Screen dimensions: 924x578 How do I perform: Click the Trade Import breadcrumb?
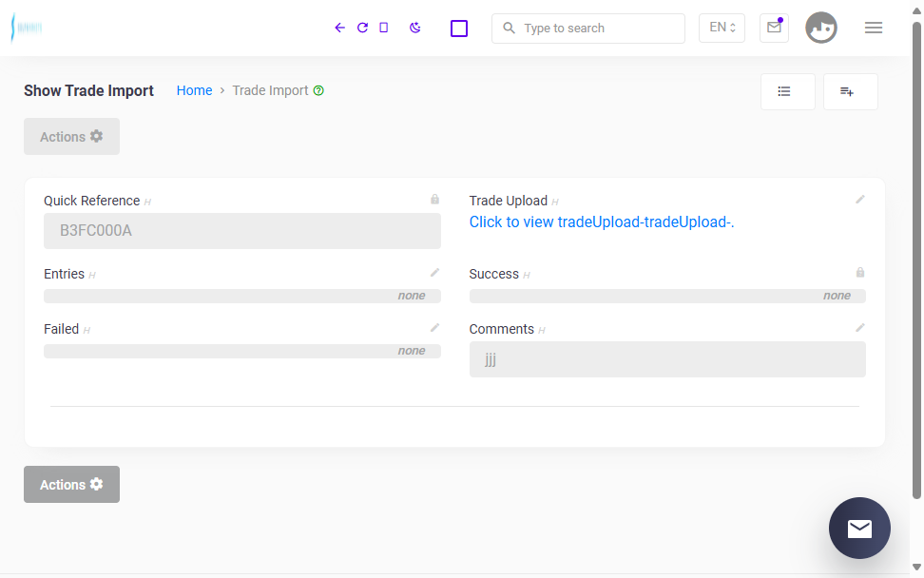[270, 90]
